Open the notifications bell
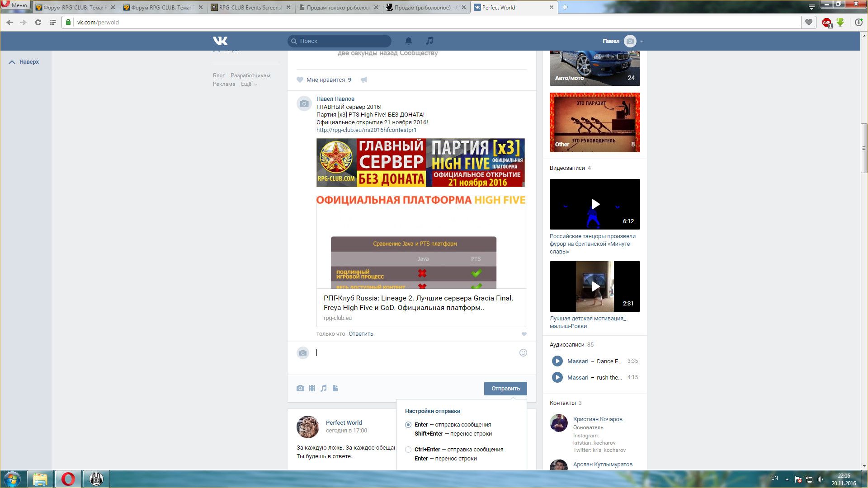868x488 pixels. click(x=409, y=41)
